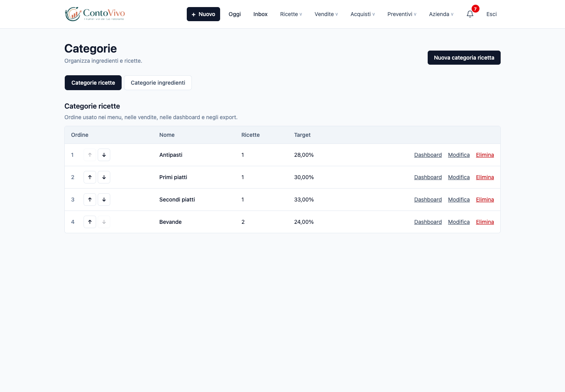565x392 pixels.
Task: Click the Ordine column header
Action: coord(80,135)
